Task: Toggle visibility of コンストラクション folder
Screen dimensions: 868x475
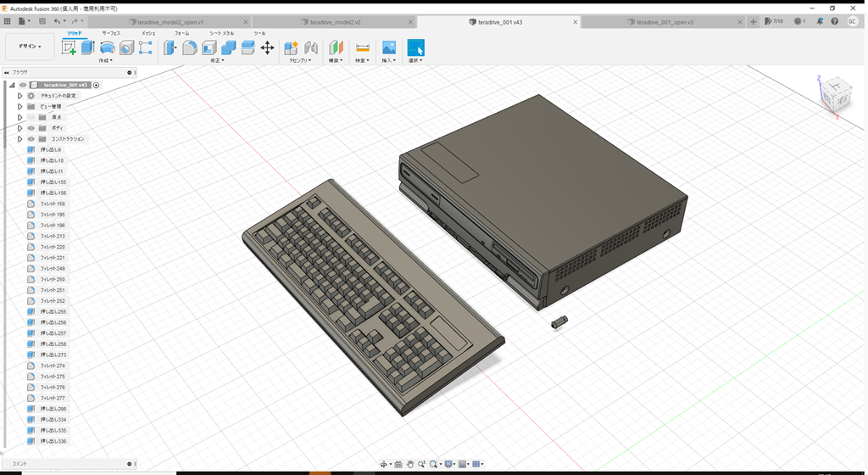Action: 31,139
